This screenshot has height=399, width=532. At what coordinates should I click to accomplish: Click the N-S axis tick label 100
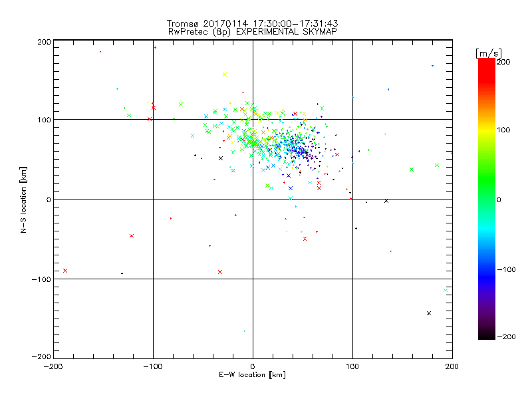click(x=44, y=120)
